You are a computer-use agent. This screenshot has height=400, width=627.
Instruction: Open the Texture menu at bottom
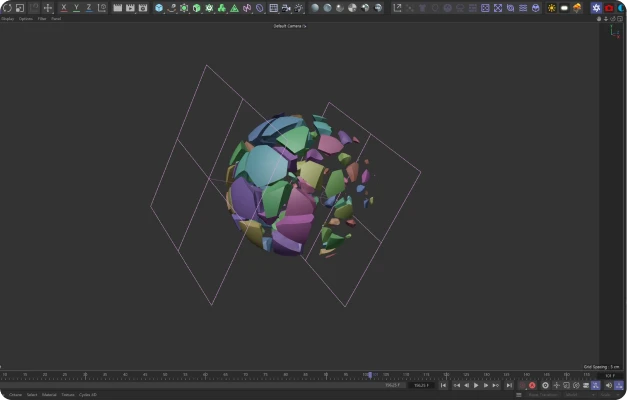pyautogui.click(x=68, y=395)
